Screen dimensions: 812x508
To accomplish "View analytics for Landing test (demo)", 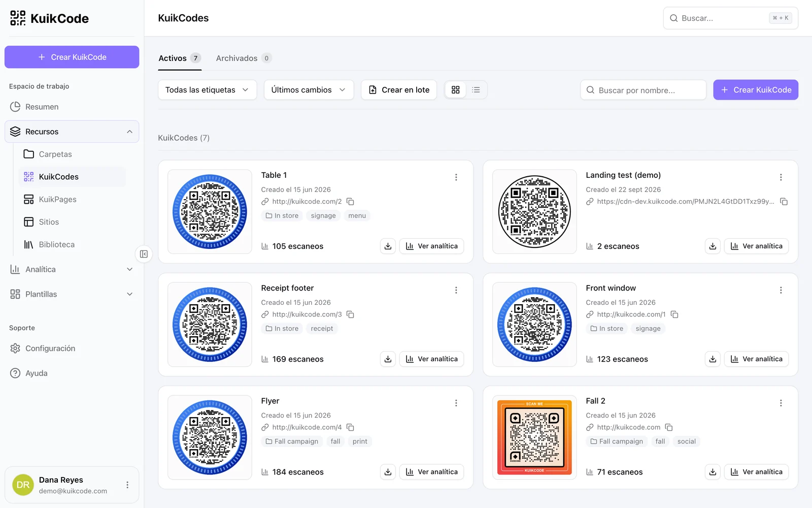I will click(756, 246).
